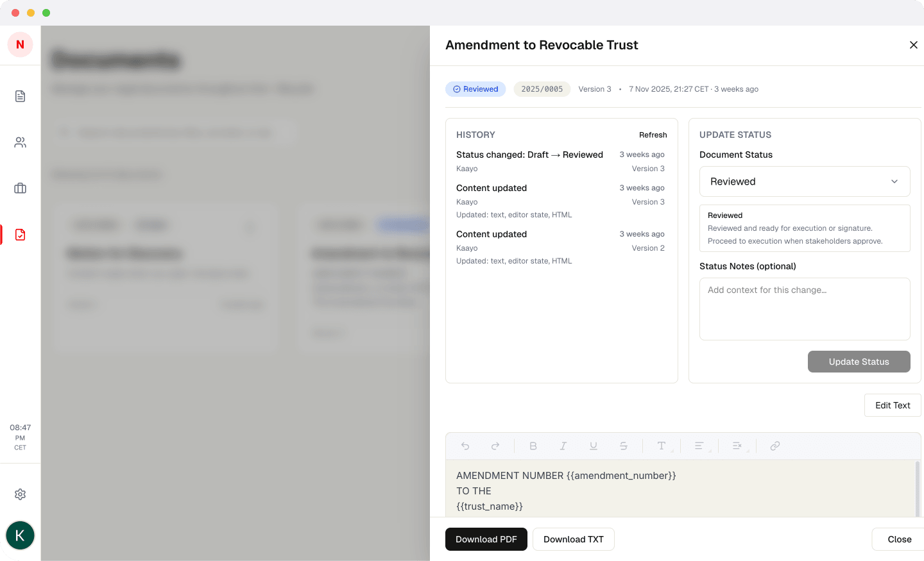Open the text style dropdown
Image resolution: width=924 pixels, height=561 pixels.
662,446
